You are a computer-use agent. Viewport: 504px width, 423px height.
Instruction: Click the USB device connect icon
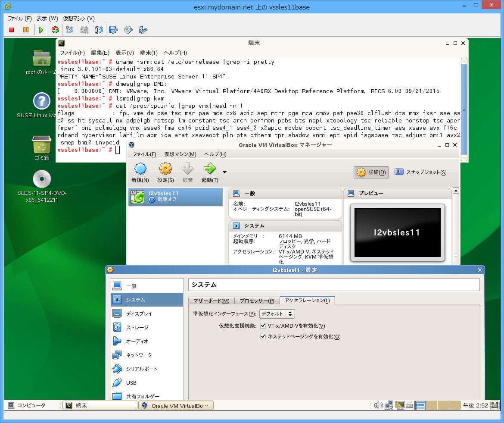143,30
